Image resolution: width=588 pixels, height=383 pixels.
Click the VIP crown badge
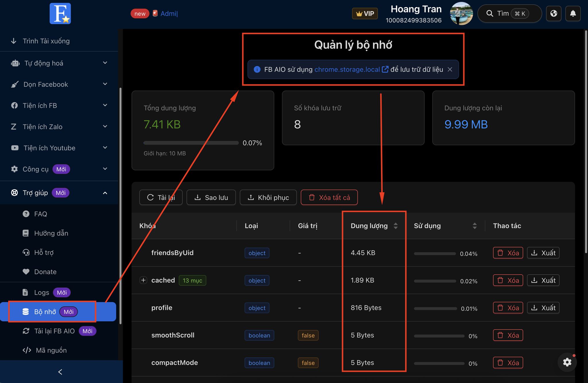(365, 13)
